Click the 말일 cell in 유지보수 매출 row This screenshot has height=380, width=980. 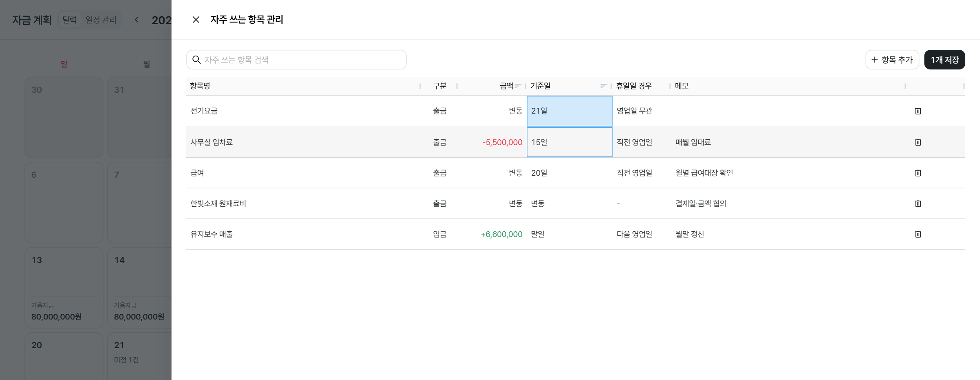[x=570, y=234]
